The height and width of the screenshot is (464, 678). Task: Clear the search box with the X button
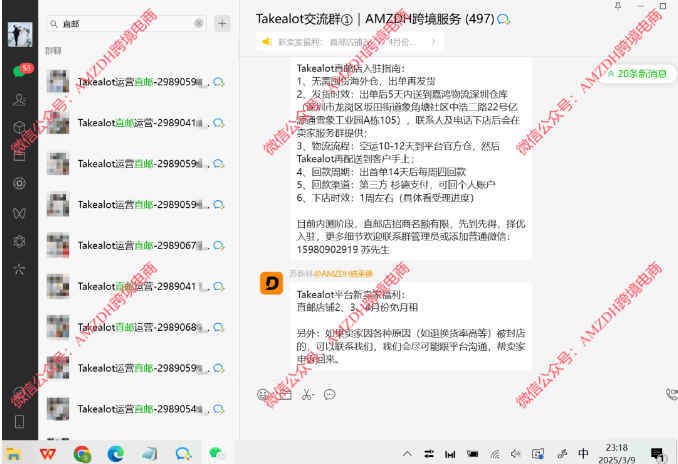tap(198, 23)
